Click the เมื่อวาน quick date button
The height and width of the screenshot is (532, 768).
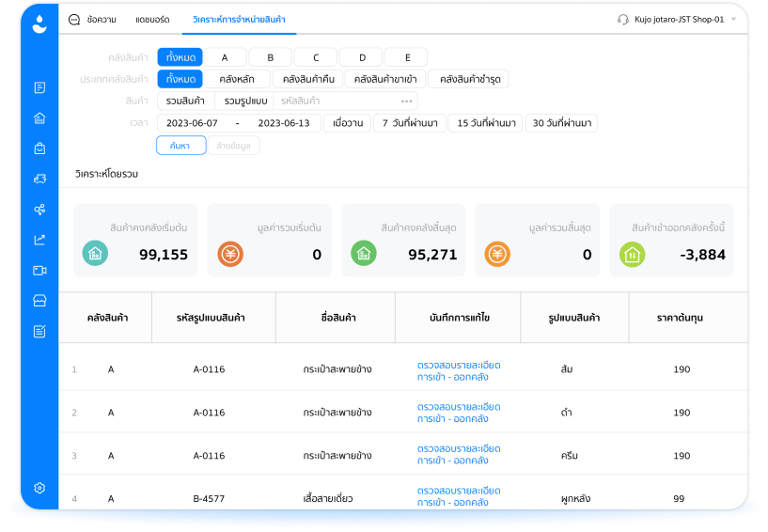(x=348, y=123)
